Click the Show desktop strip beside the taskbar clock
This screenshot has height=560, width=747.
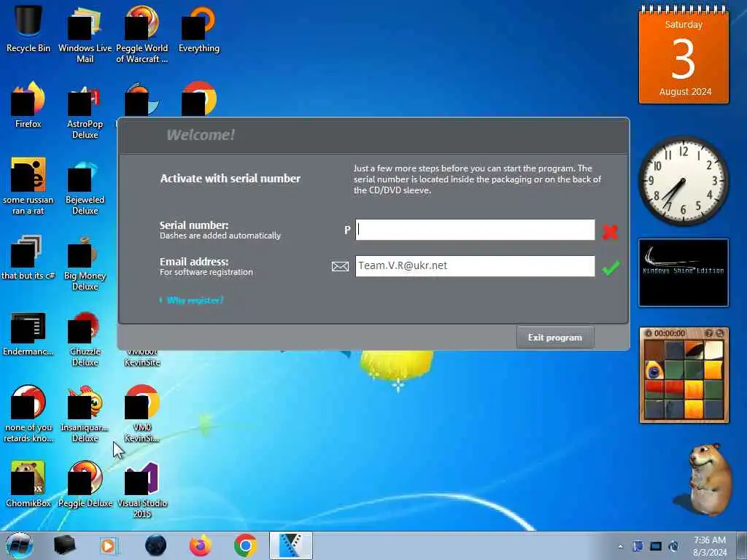pyautogui.click(x=743, y=545)
